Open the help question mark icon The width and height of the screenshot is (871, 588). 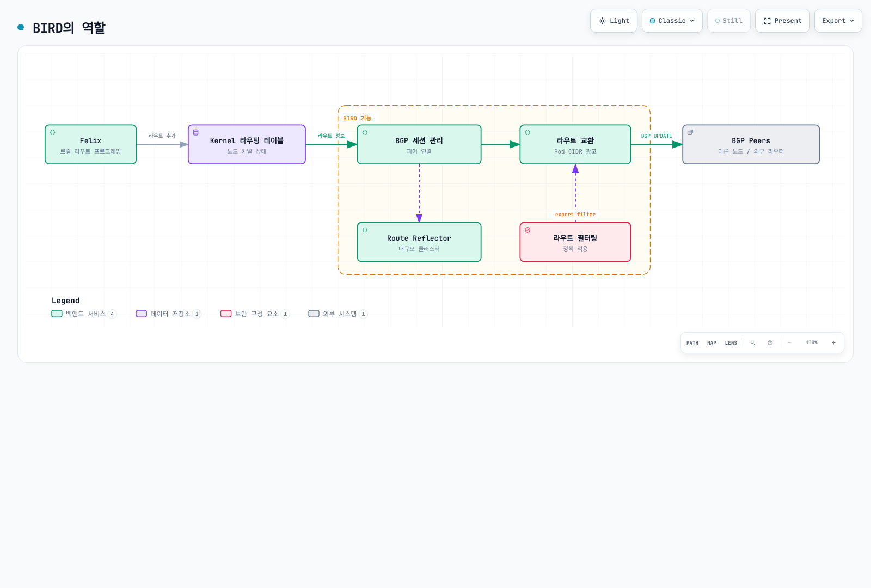[770, 343]
